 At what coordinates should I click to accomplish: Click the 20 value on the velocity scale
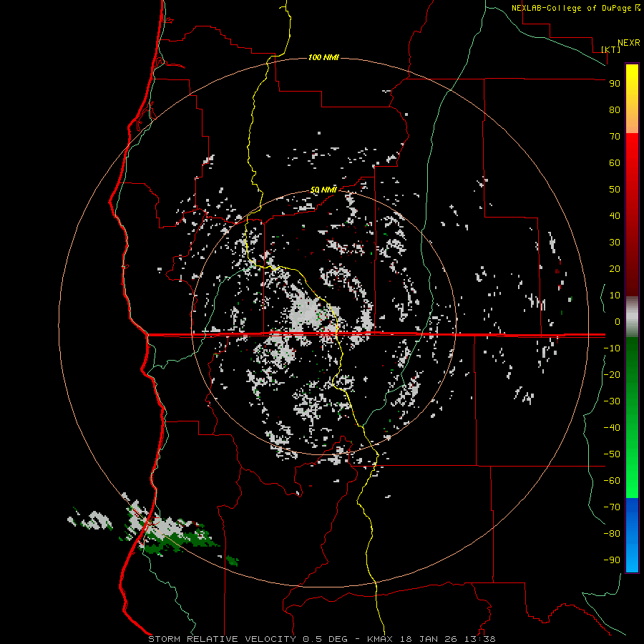tap(615, 268)
